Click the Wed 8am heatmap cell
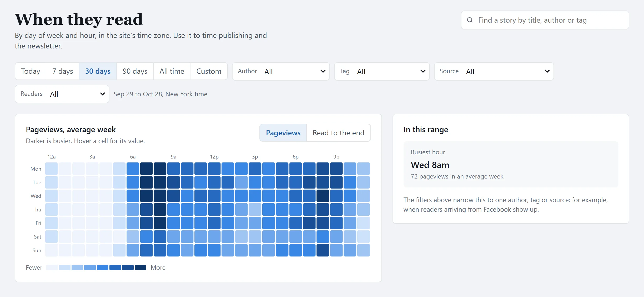This screenshot has height=297, width=644. coord(160,196)
